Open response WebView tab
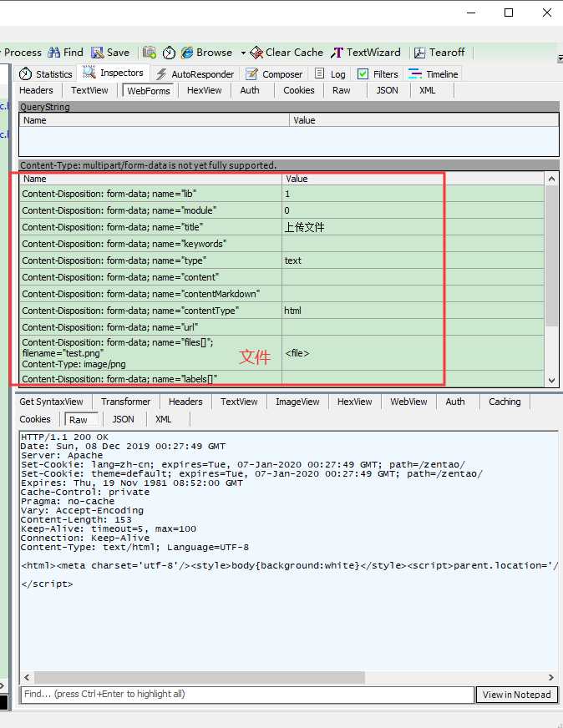 (x=408, y=402)
